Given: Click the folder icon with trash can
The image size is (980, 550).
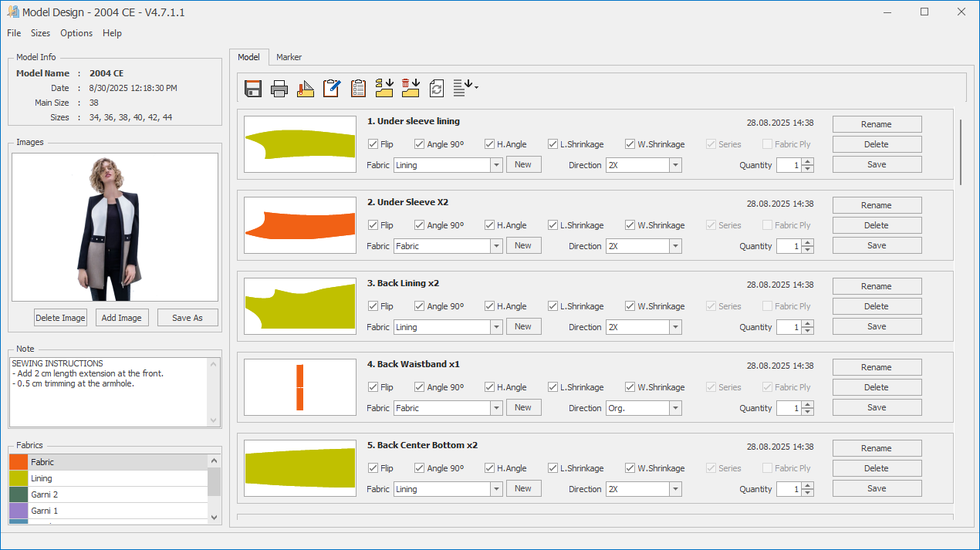Looking at the screenshot, I should coord(411,89).
